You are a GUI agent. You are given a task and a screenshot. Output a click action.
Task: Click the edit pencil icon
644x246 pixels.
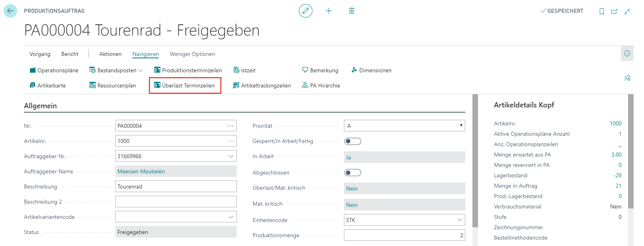pos(306,11)
